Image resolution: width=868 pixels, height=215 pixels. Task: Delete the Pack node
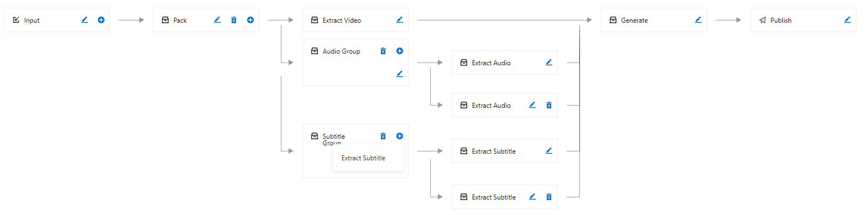234,20
